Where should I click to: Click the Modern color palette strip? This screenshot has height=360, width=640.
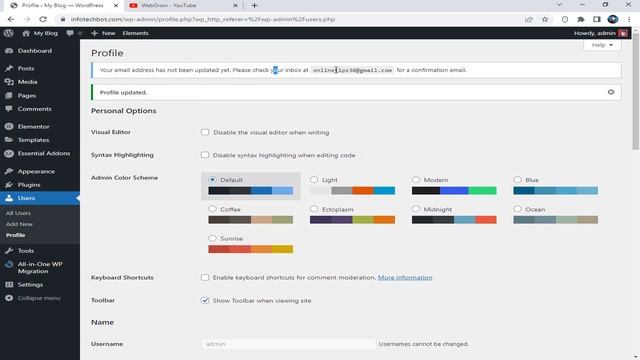[454, 191]
